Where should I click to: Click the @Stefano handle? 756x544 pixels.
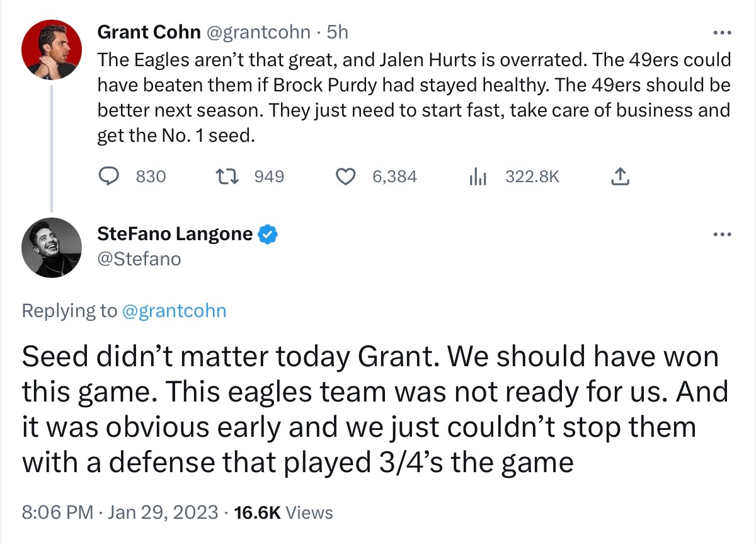point(139,258)
